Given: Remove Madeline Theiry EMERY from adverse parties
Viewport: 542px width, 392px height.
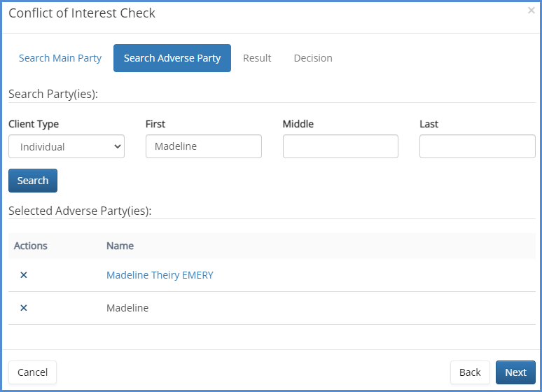Looking at the screenshot, I should click(x=23, y=275).
